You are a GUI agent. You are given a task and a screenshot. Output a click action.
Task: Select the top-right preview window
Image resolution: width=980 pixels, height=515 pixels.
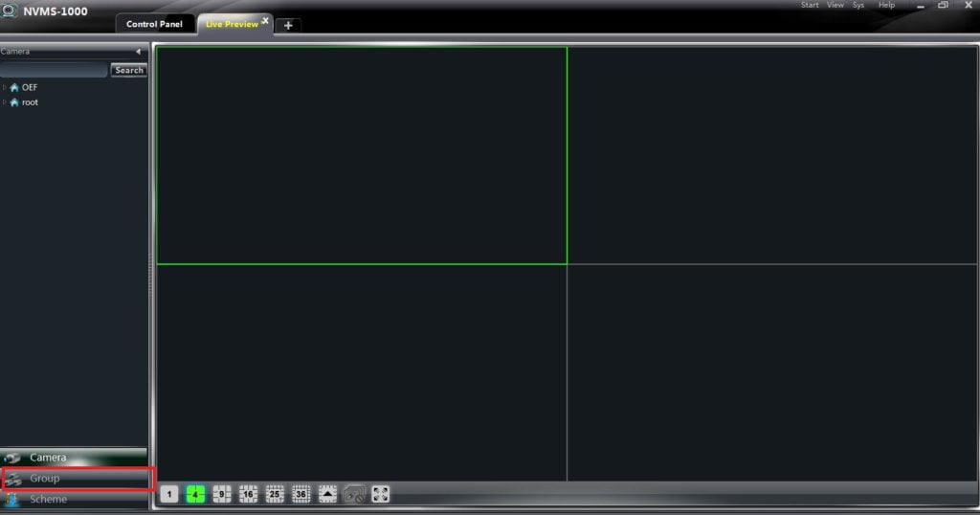[x=772, y=156]
